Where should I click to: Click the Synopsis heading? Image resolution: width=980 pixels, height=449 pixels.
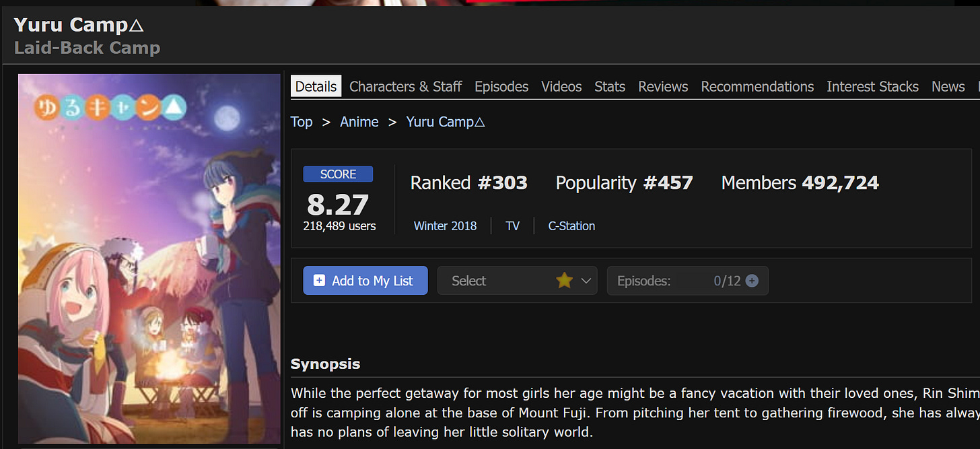click(325, 364)
